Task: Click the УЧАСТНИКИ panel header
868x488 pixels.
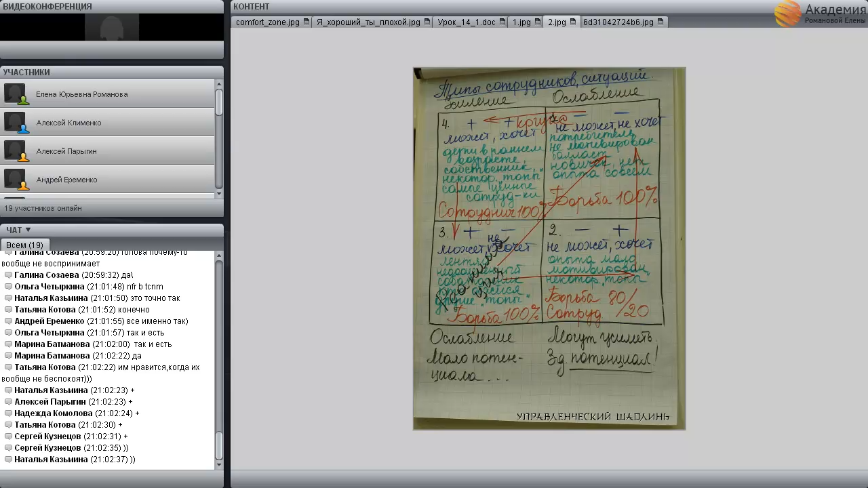Action: (112, 72)
